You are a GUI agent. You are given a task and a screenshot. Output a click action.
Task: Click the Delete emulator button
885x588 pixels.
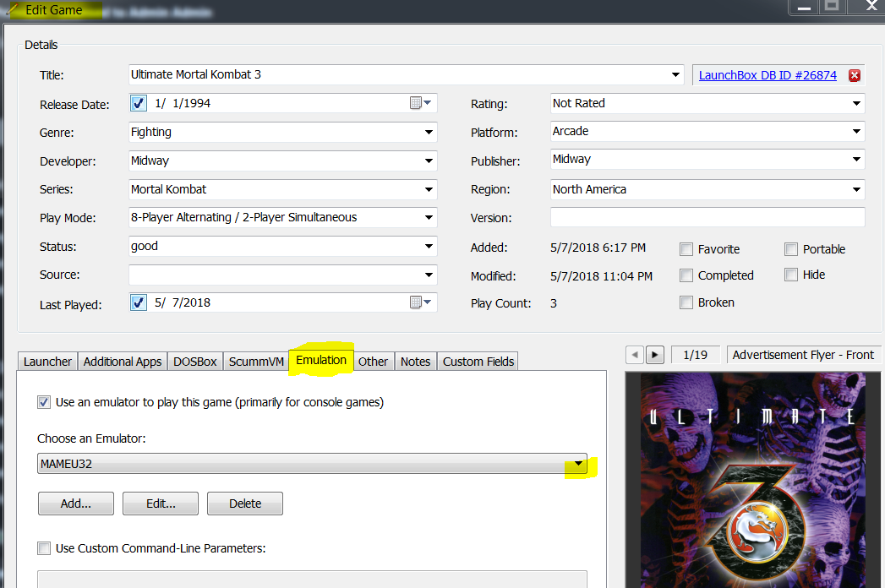(x=245, y=504)
